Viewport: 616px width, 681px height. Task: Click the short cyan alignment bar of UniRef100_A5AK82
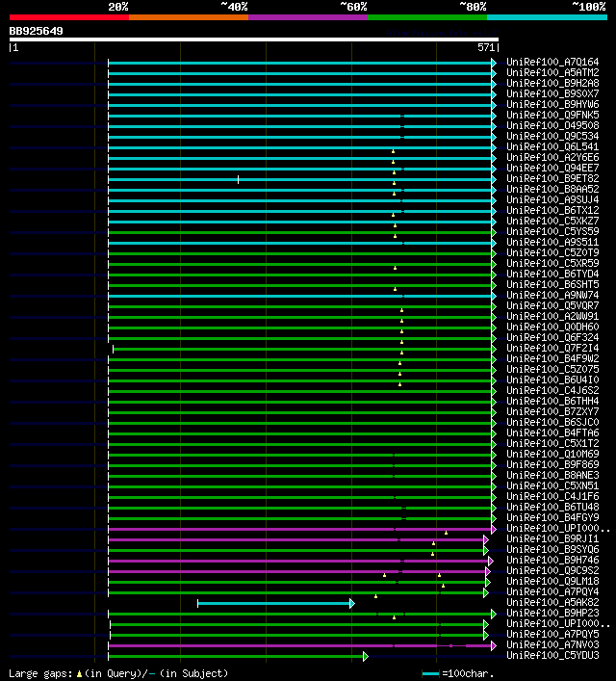pyautogui.click(x=276, y=603)
